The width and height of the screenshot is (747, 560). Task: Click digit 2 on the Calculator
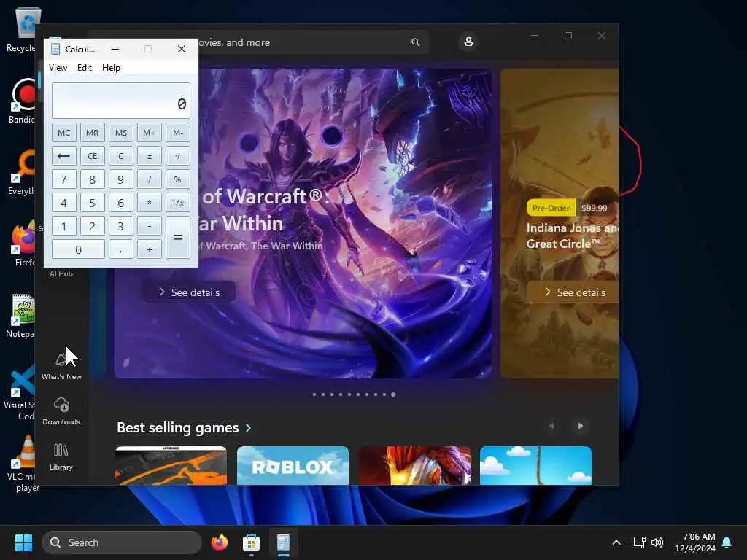pos(93,226)
